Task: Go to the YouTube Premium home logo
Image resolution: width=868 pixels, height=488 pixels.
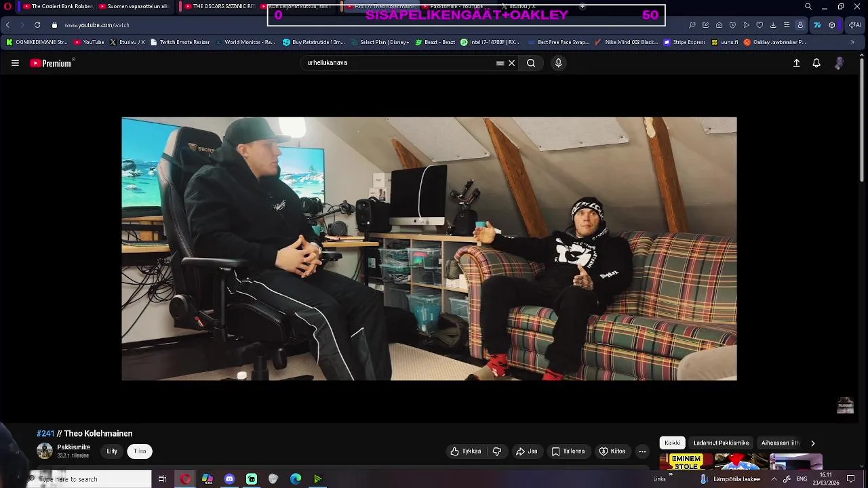Action: (52, 63)
